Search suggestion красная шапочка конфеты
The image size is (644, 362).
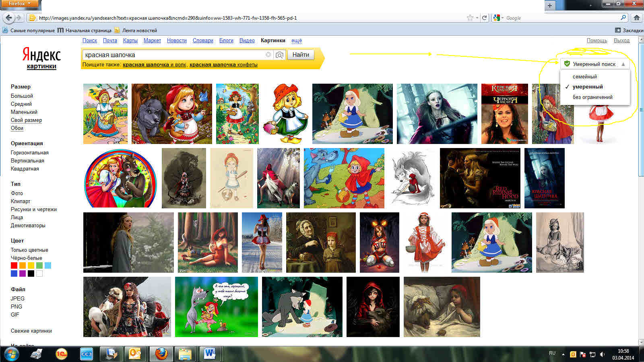click(x=223, y=64)
